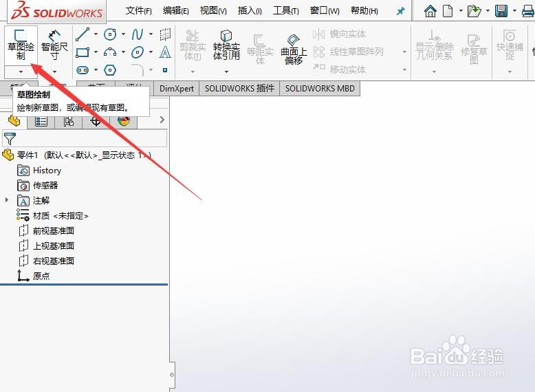535x392 pixels.
Task: Open the FeatureManager design tree tab
Action: (14, 121)
